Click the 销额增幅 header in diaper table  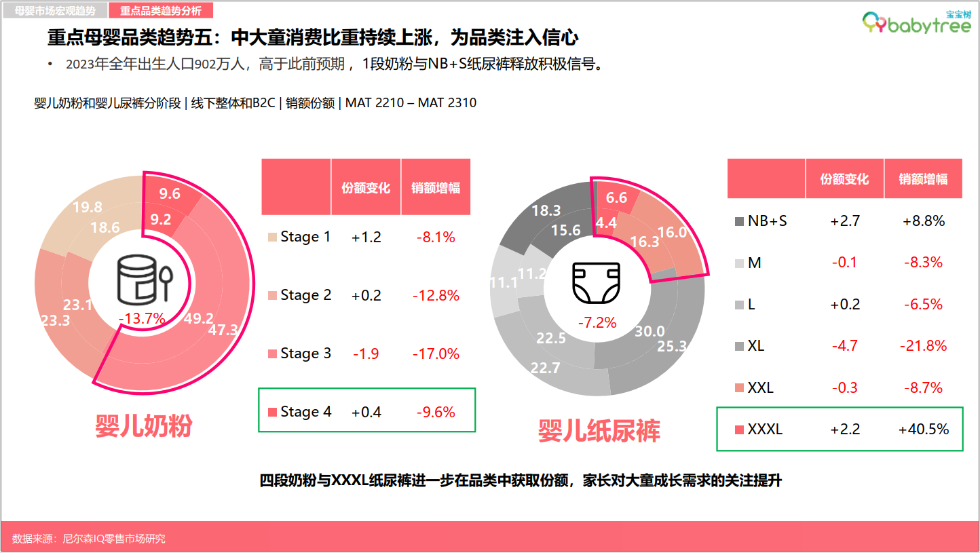(x=923, y=179)
